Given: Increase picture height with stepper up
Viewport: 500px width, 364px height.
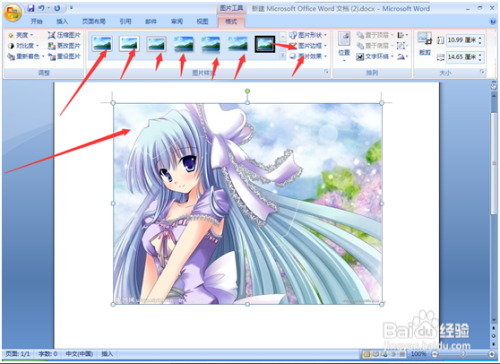Looking at the screenshot, I should [x=480, y=38].
